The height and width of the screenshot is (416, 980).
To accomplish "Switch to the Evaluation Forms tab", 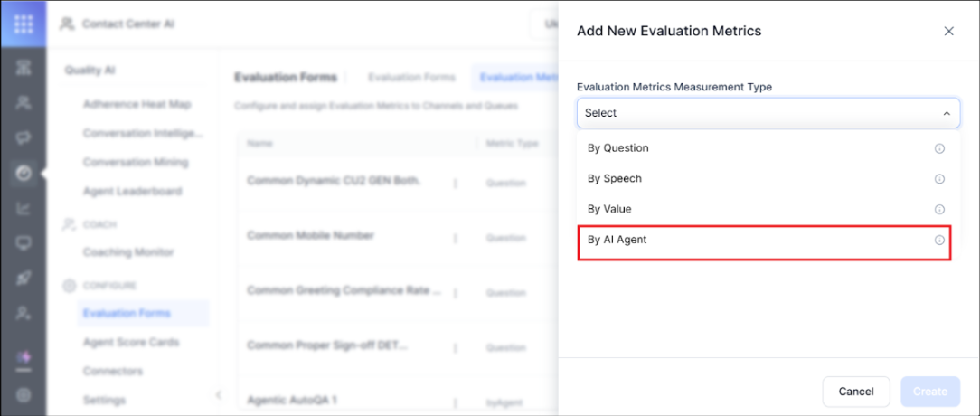I will pos(410,78).
